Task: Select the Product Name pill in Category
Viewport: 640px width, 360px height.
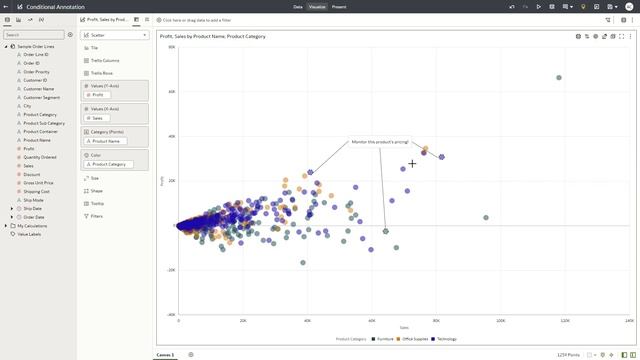Action: click(x=105, y=141)
